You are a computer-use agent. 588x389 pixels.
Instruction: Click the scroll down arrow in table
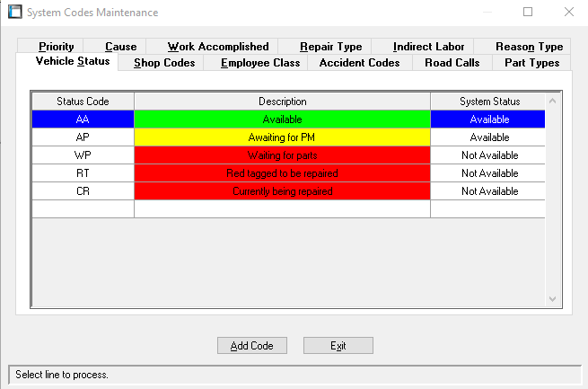[x=552, y=299]
